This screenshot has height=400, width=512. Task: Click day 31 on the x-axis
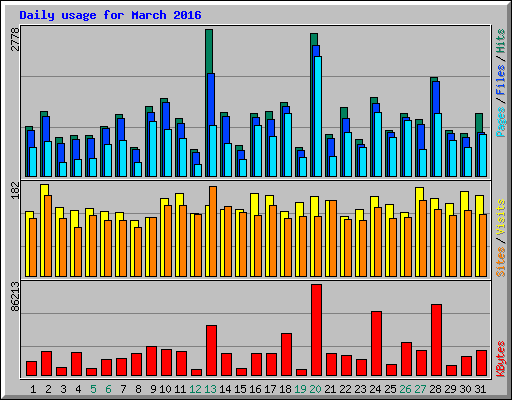480,389
